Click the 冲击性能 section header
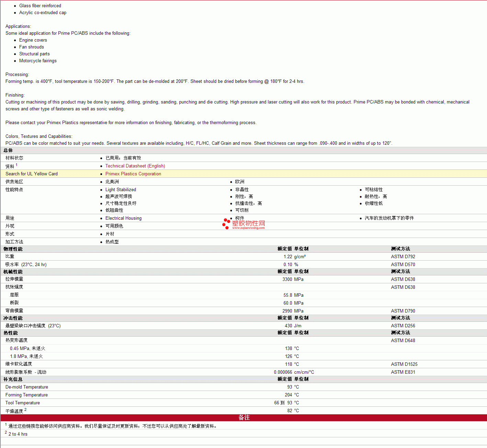 pos(13,318)
